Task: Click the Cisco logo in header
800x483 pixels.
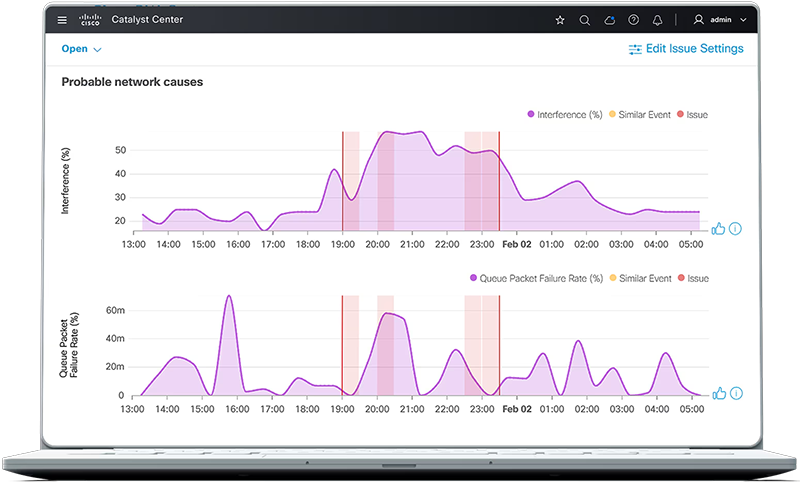Action: (x=91, y=19)
